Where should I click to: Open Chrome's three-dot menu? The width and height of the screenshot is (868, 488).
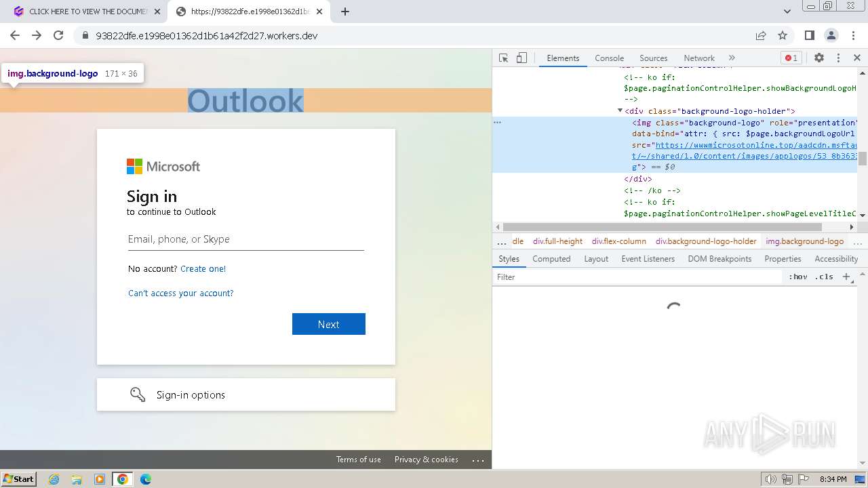[x=852, y=35]
